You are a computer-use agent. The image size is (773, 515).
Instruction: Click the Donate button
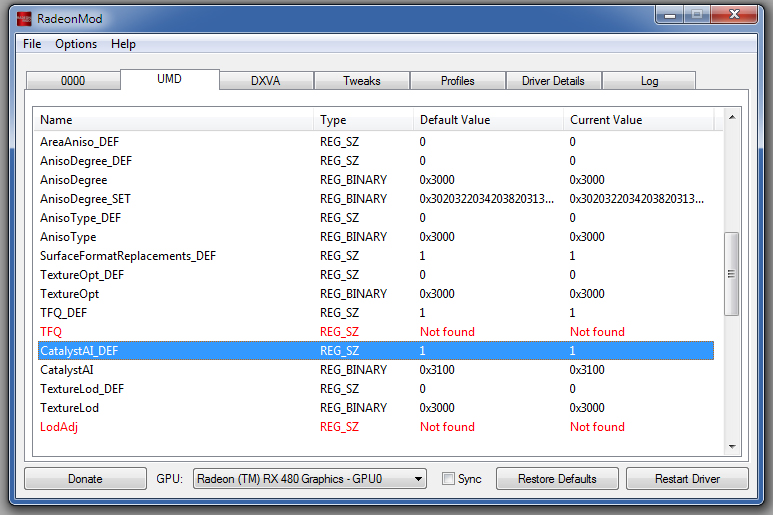click(x=85, y=479)
